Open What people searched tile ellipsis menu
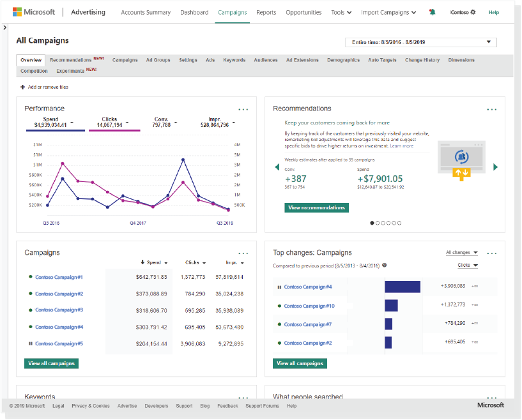This screenshot has width=522, height=420. (x=492, y=398)
